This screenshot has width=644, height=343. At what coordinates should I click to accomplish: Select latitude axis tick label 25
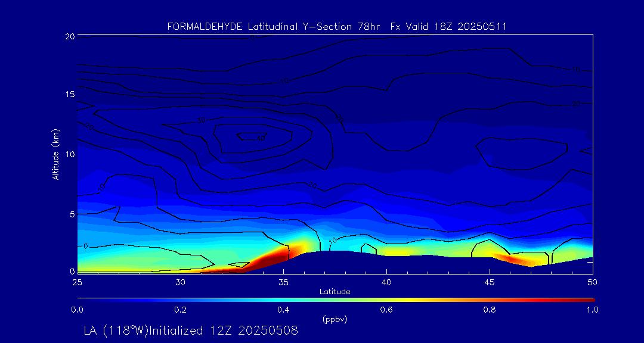[77, 282]
